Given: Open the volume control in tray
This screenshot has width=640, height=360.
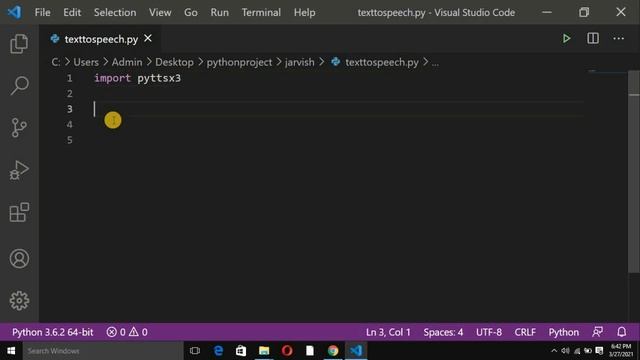Looking at the screenshot, I should point(565,351).
